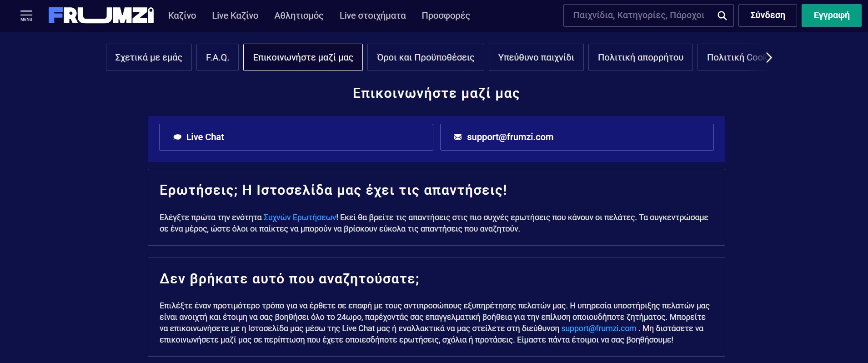Click the envelope icon beside support email
Image resolution: width=868 pixels, height=363 pixels.
(x=458, y=137)
